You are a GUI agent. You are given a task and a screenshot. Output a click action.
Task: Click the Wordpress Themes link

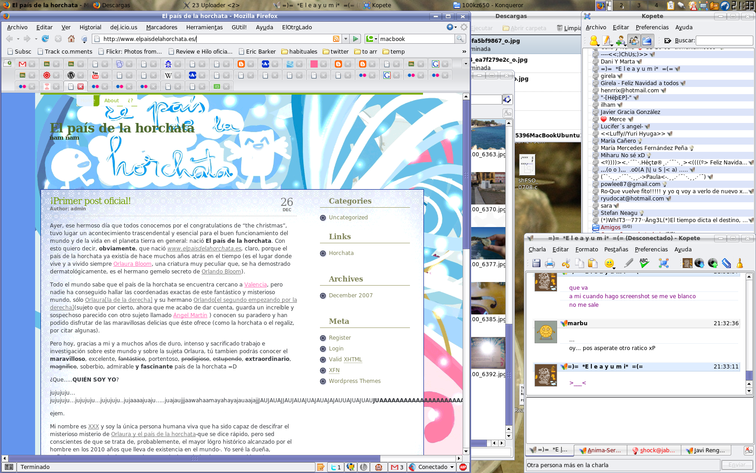[x=354, y=381]
